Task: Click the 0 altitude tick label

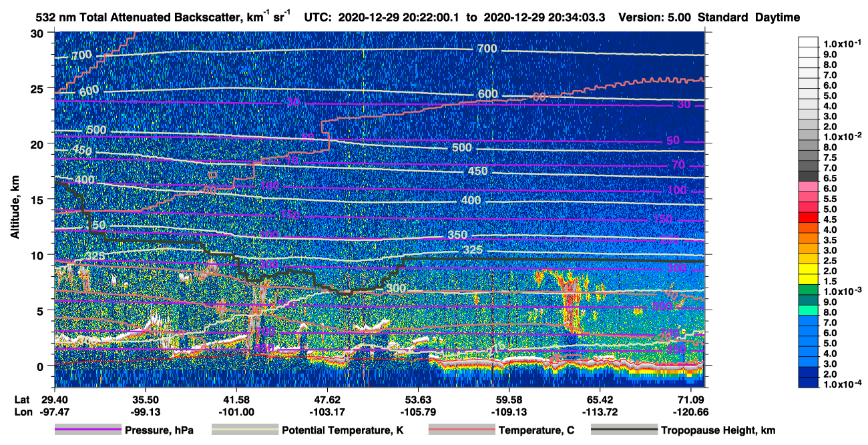Action: [41, 366]
